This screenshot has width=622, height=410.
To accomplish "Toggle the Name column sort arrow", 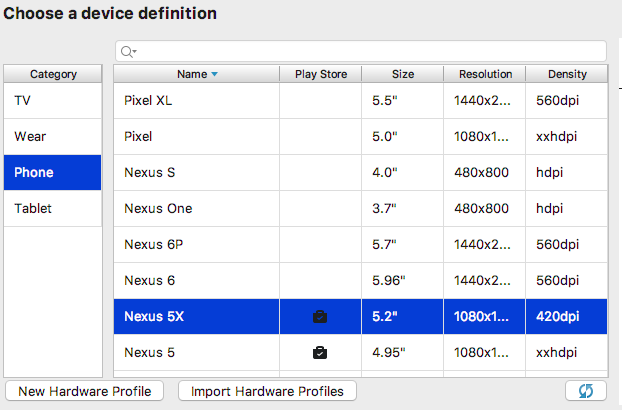I will (x=215, y=74).
